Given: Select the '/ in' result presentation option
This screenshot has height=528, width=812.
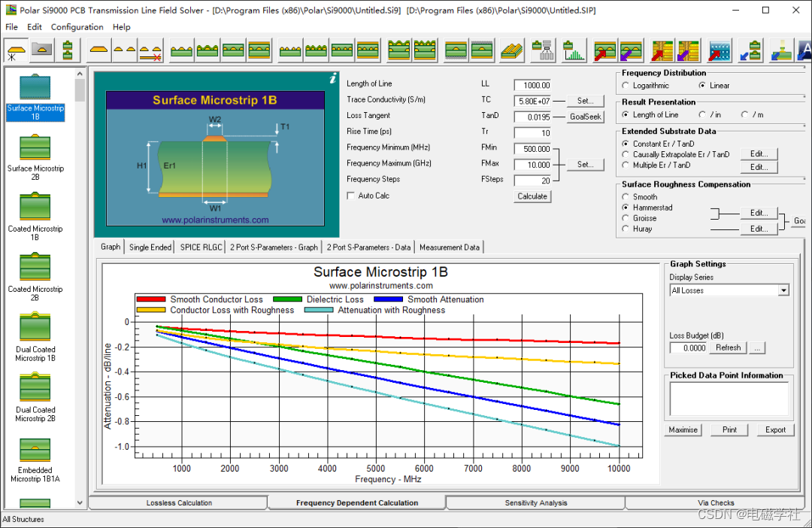Looking at the screenshot, I should (702, 114).
